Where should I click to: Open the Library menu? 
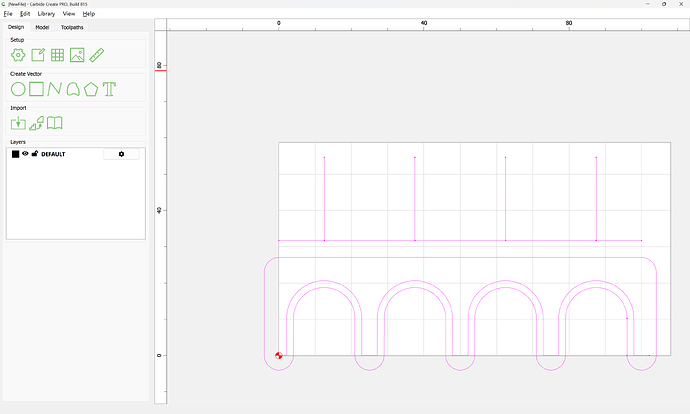tap(46, 14)
